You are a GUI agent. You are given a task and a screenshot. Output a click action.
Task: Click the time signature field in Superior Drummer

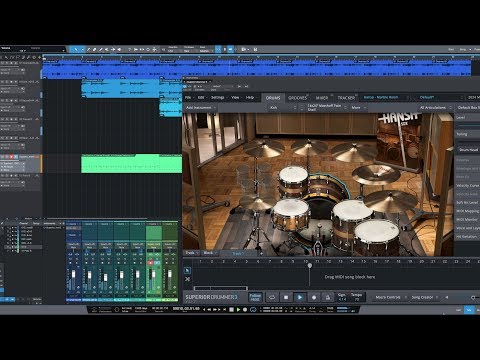point(342,297)
